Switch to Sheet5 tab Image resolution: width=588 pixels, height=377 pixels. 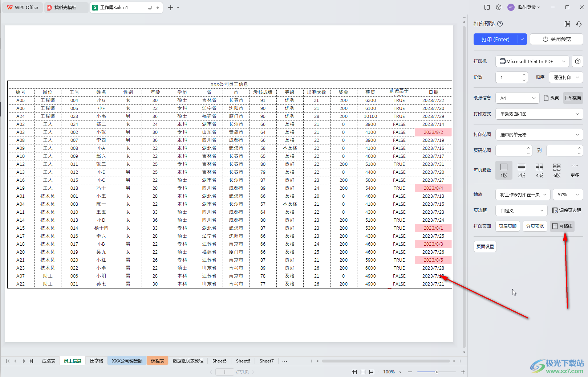[219, 361]
